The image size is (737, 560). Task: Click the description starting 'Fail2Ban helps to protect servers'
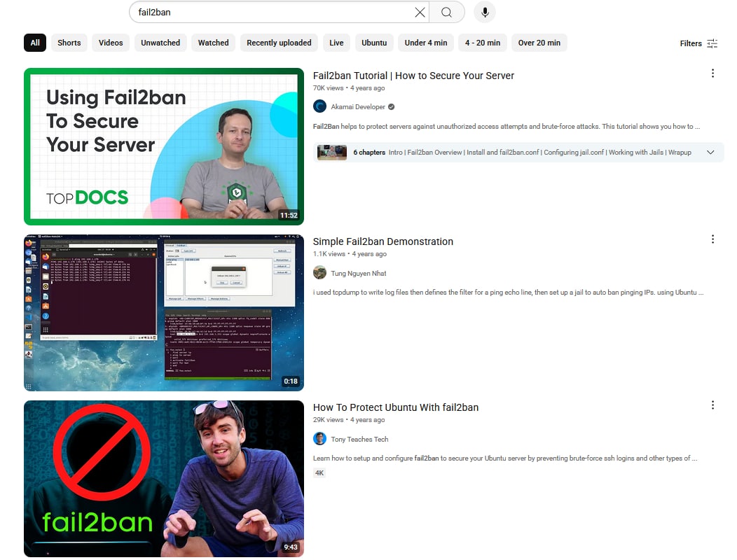pos(507,127)
